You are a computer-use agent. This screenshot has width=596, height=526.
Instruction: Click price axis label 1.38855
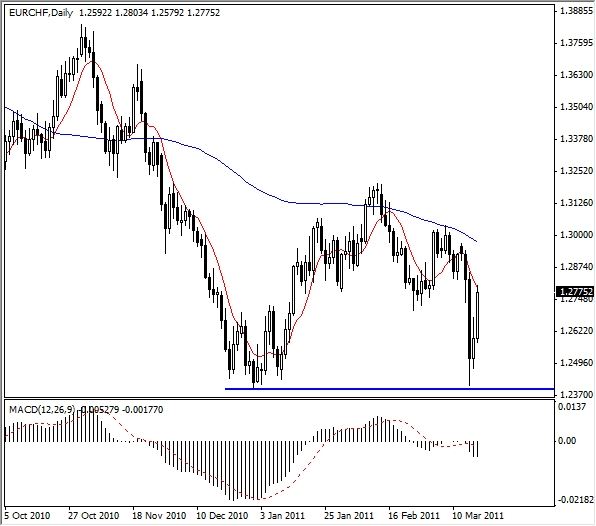coord(576,11)
